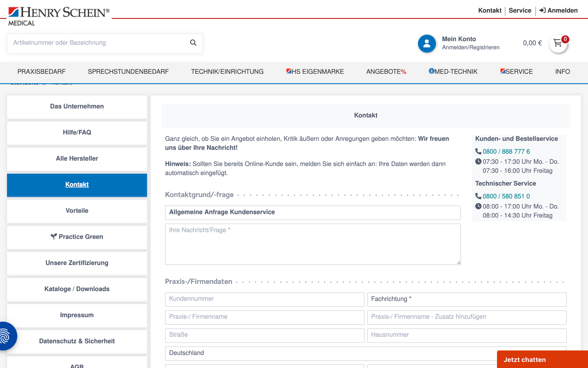588x368 pixels.
Task: Focus the Hausnummer field
Action: click(466, 335)
